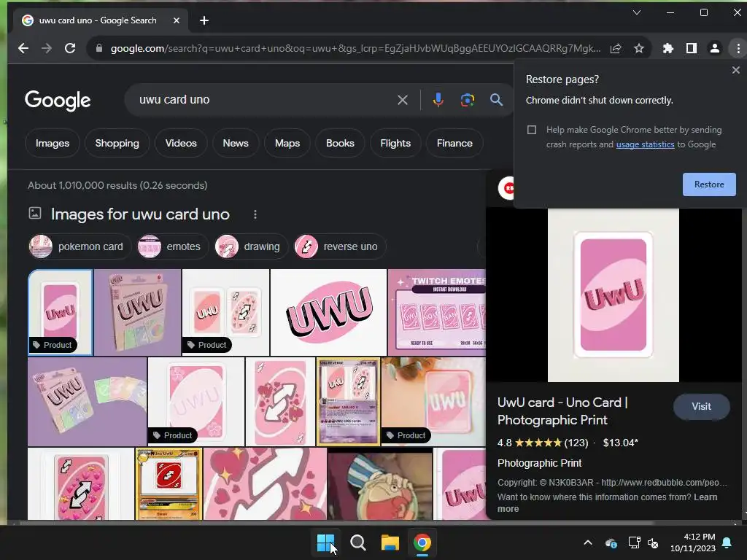The image size is (747, 560).
Task: Start voice search with microphone
Action: point(438,99)
